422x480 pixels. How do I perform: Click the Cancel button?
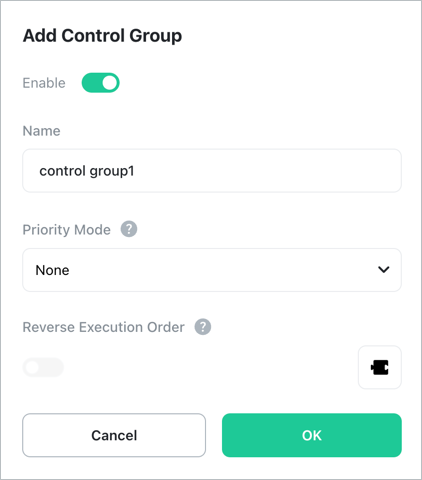pyautogui.click(x=114, y=435)
